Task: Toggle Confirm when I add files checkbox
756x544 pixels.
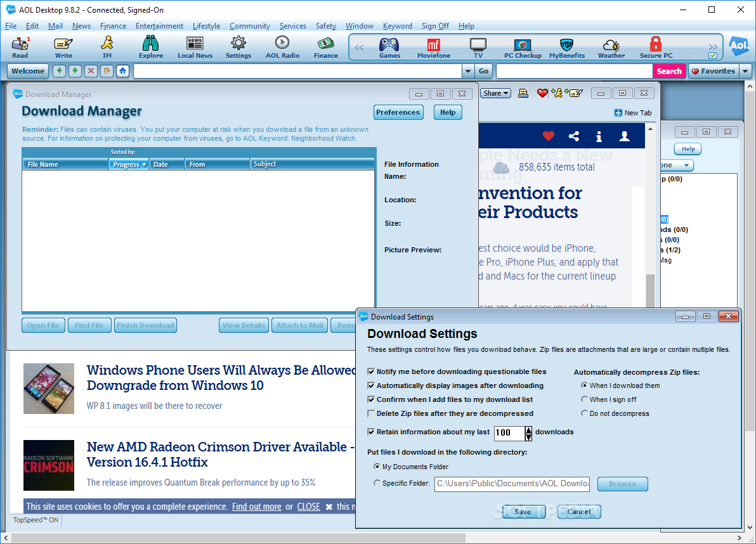Action: (371, 399)
